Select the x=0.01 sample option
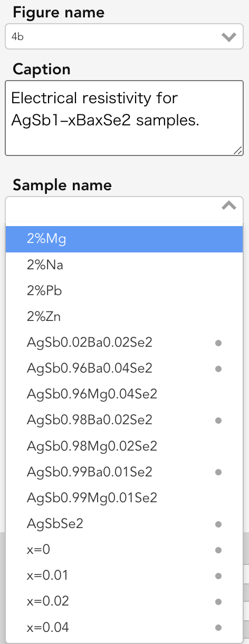Viewport: 249px width, 644px height. [x=124, y=575]
